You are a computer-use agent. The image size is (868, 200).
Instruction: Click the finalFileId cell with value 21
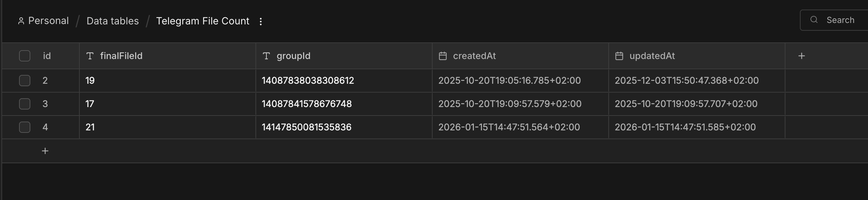(167, 127)
